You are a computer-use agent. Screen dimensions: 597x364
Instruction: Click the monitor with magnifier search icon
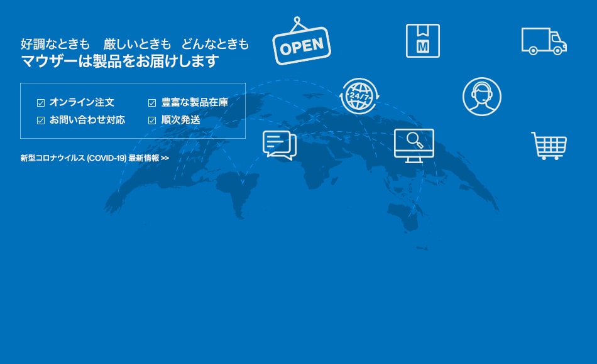tap(414, 145)
